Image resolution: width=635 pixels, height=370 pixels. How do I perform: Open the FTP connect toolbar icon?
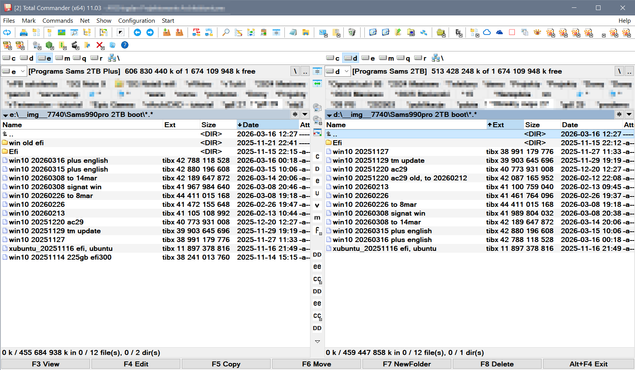pyautogui.click(x=196, y=32)
